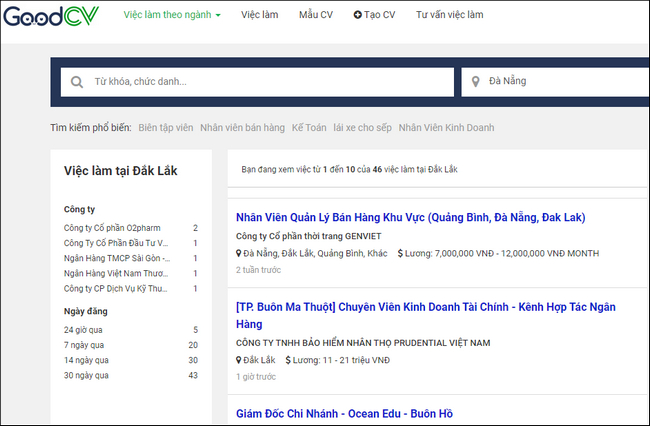Choose lái xe cho sếp suggestion
This screenshot has height=426, width=650.
click(364, 128)
